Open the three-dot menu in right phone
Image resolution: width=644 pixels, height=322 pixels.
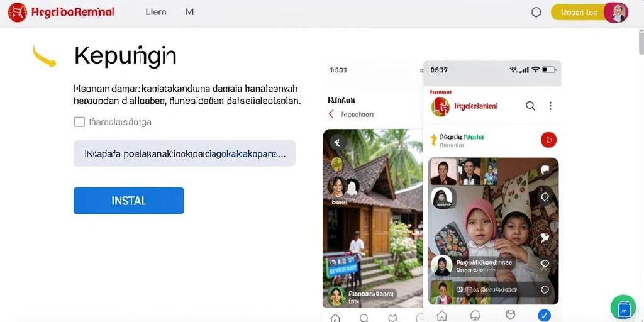click(550, 106)
